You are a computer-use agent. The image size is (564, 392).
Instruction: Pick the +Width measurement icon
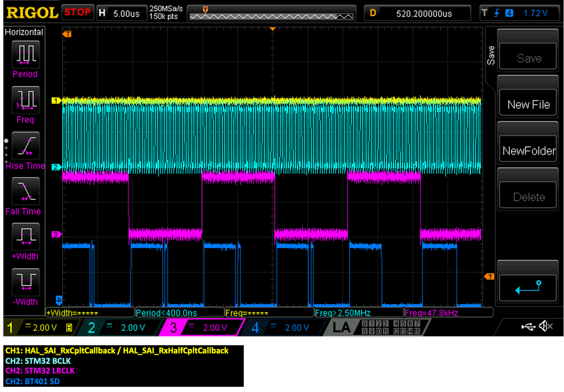pos(26,236)
